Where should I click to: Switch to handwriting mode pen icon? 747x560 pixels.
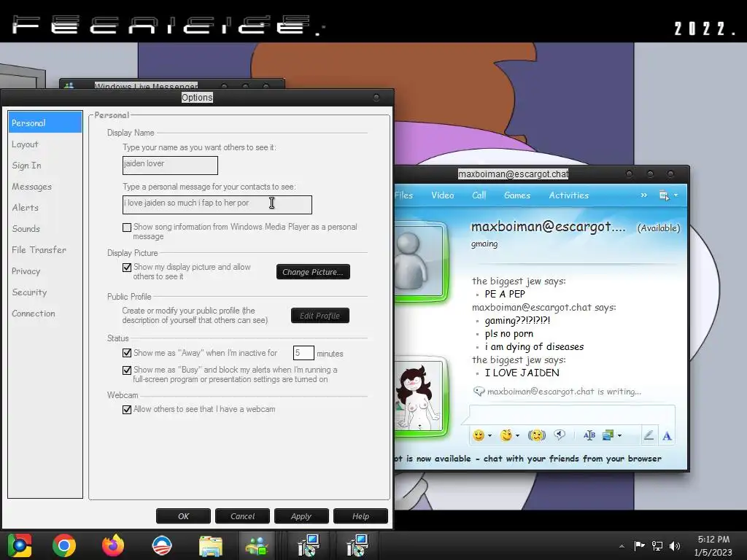[649, 435]
